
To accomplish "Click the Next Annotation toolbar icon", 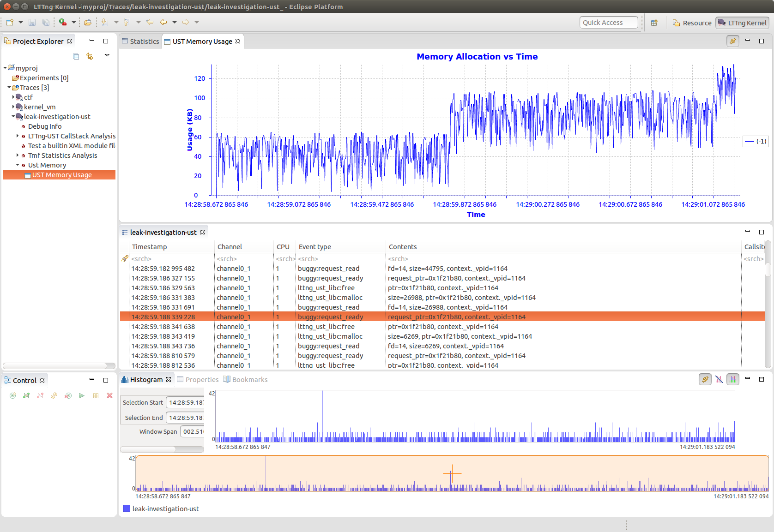I will click(x=105, y=22).
